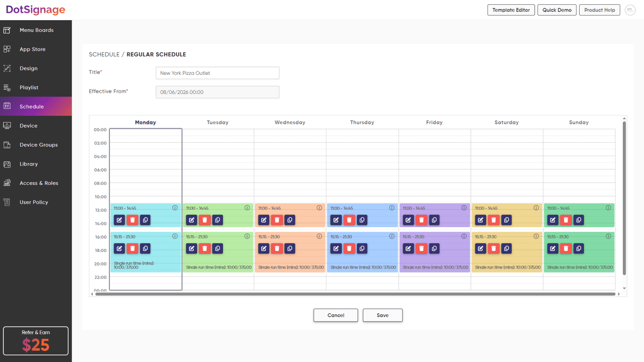This screenshot has height=362, width=644.
Task: Edit Monday 11:00 - 14:45 schedule slot
Action: [x=119, y=220]
